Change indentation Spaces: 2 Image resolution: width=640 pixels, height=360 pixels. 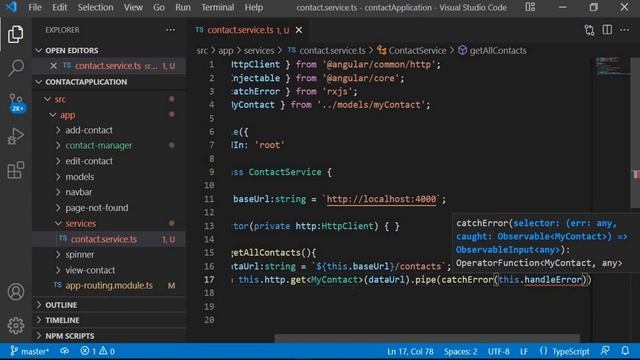point(460,351)
